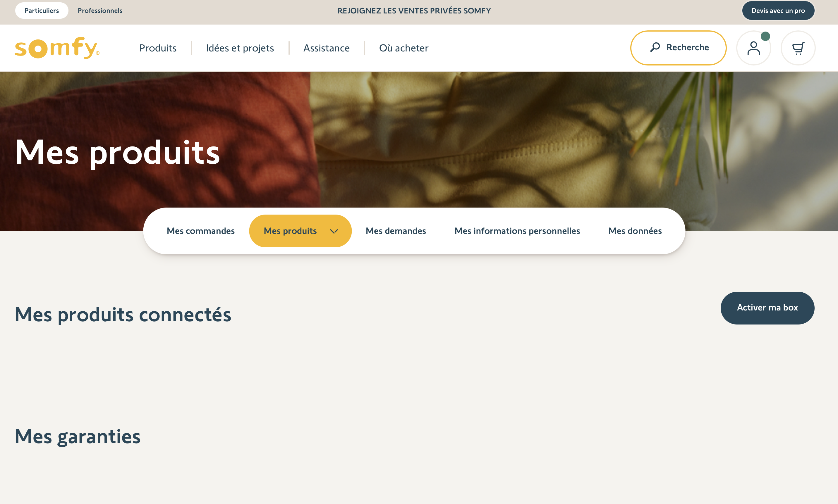
Task: Open Mes informations personnelles tab
Action: tap(517, 231)
